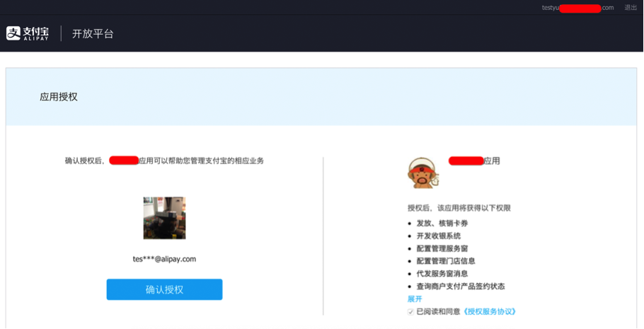Click the 退出 logout link
644x329 pixels.
631,7
